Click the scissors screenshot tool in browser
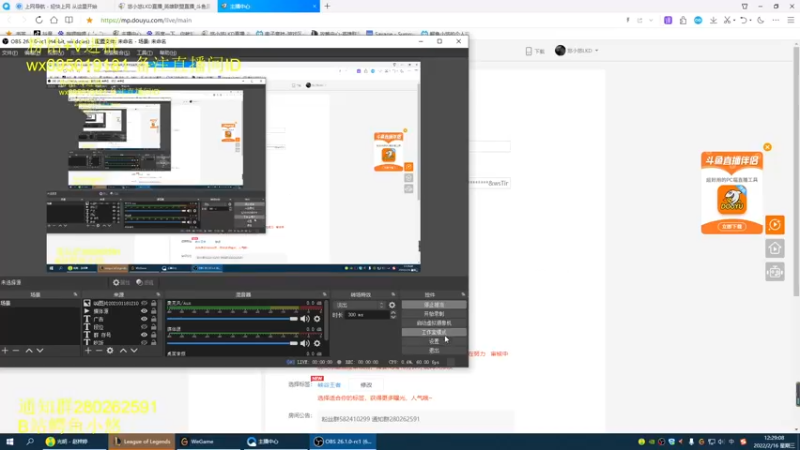The image size is (800, 450). (x=728, y=20)
